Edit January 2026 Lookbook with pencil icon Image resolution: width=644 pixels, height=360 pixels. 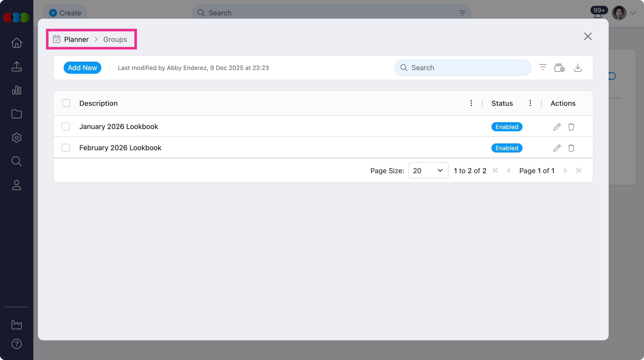tap(557, 127)
